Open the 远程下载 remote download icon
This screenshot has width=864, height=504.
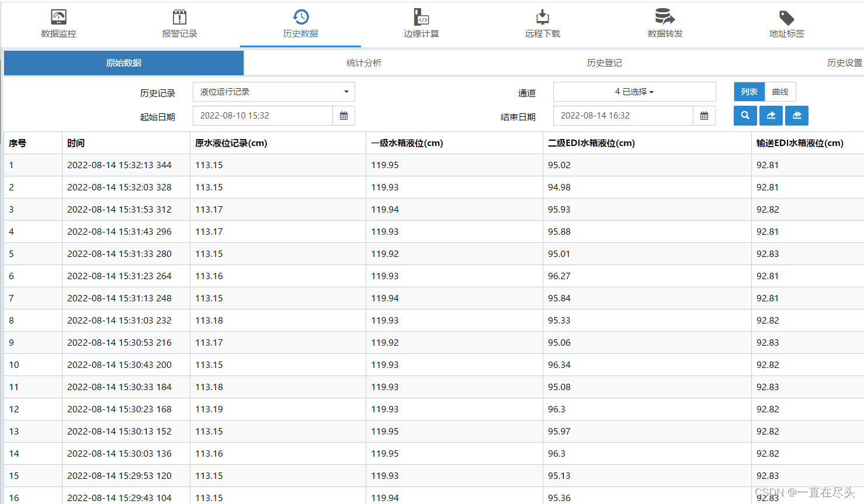tap(543, 17)
